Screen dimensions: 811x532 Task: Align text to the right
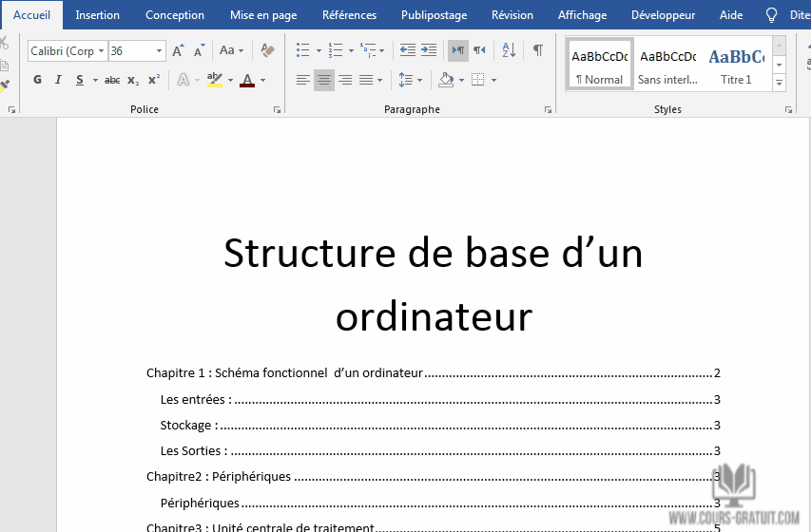tap(345, 80)
